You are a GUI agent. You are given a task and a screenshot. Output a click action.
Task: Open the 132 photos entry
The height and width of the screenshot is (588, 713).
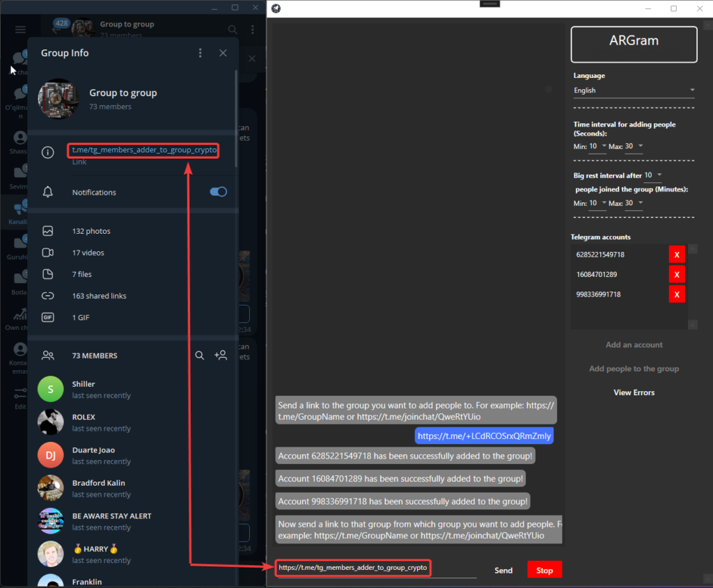91,231
